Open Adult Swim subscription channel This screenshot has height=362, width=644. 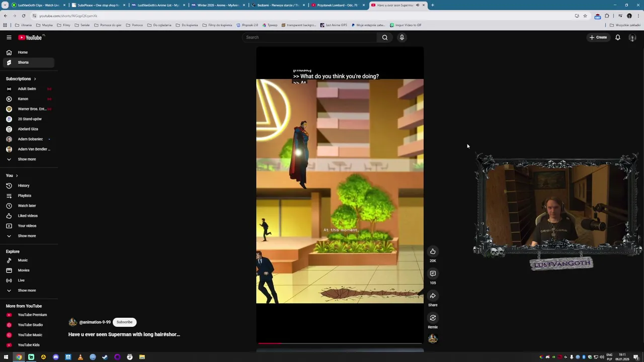(x=27, y=89)
